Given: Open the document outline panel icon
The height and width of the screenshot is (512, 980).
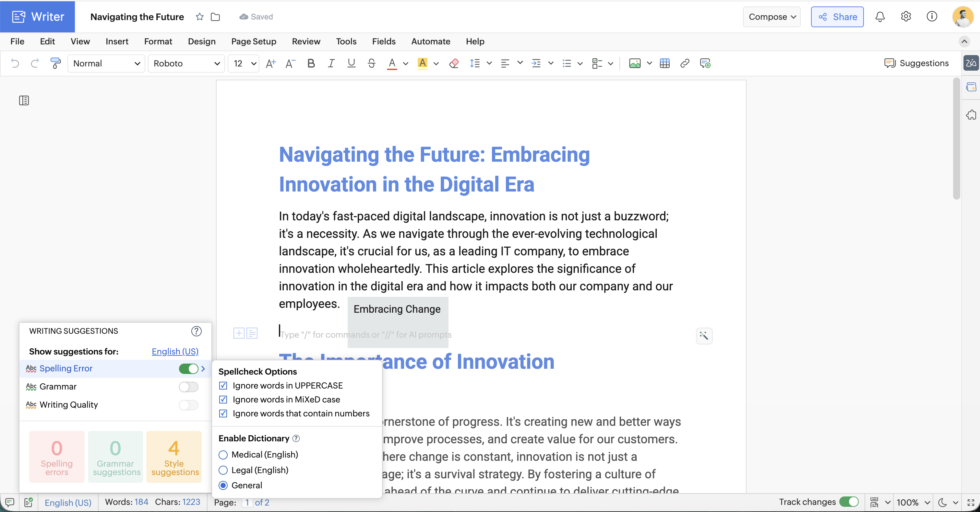Looking at the screenshot, I should (x=24, y=100).
